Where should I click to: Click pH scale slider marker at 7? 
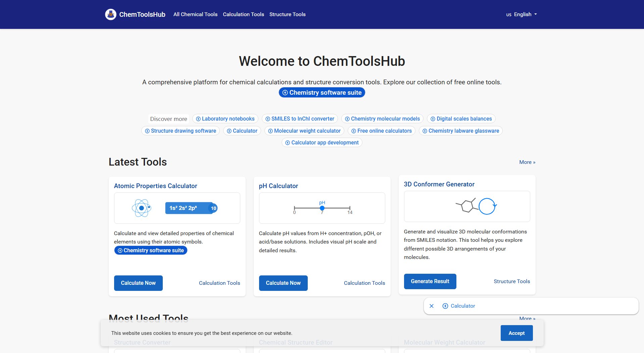click(x=322, y=208)
